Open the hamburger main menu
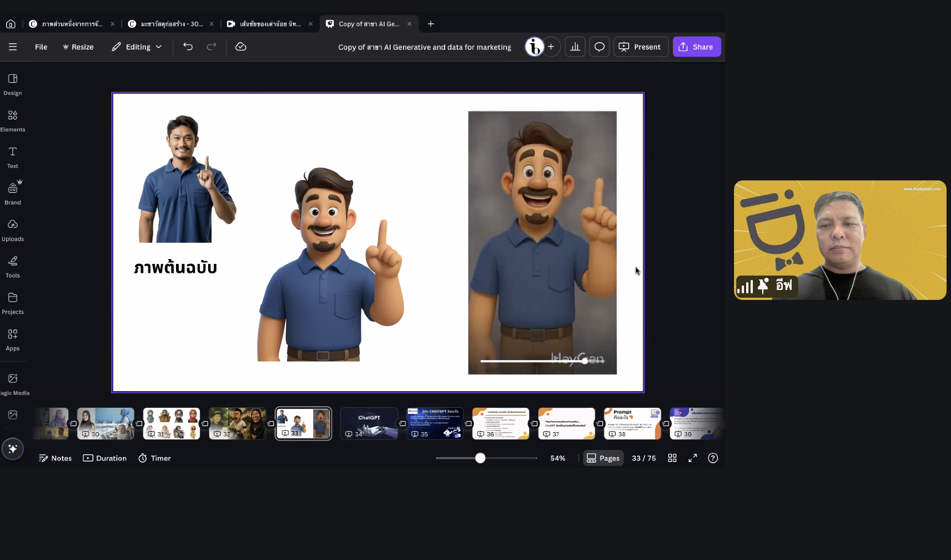 13,47
